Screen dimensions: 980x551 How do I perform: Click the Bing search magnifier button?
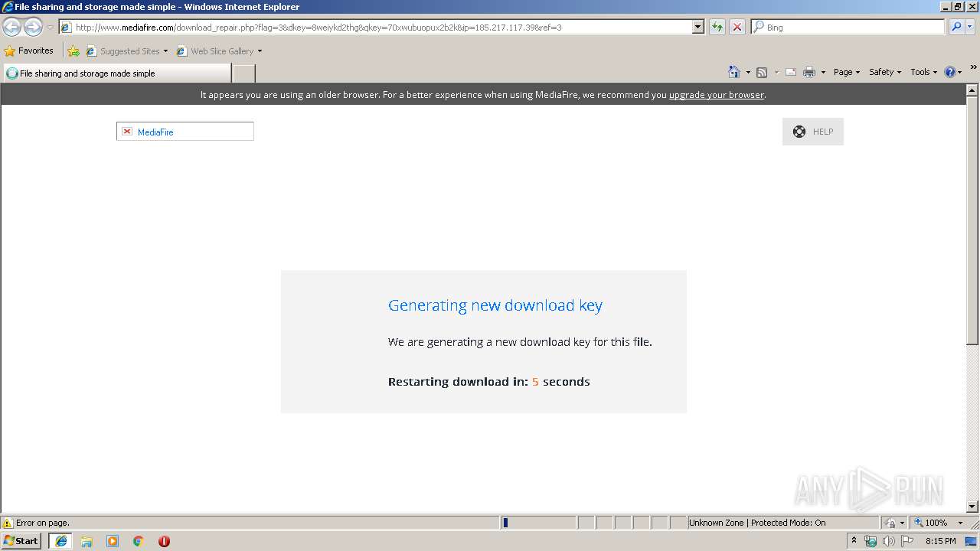coord(956,28)
